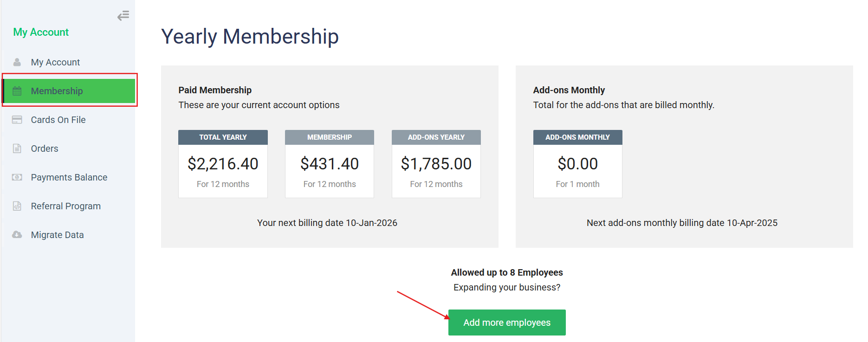The height and width of the screenshot is (342, 868).
Task: Collapse the sidebar with the arrow icon
Action: click(x=123, y=16)
